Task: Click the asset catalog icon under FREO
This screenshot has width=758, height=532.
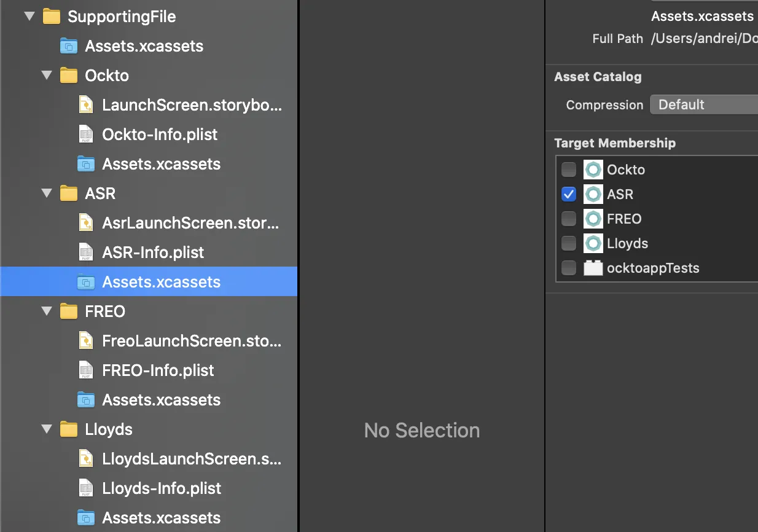Action: pos(86,400)
